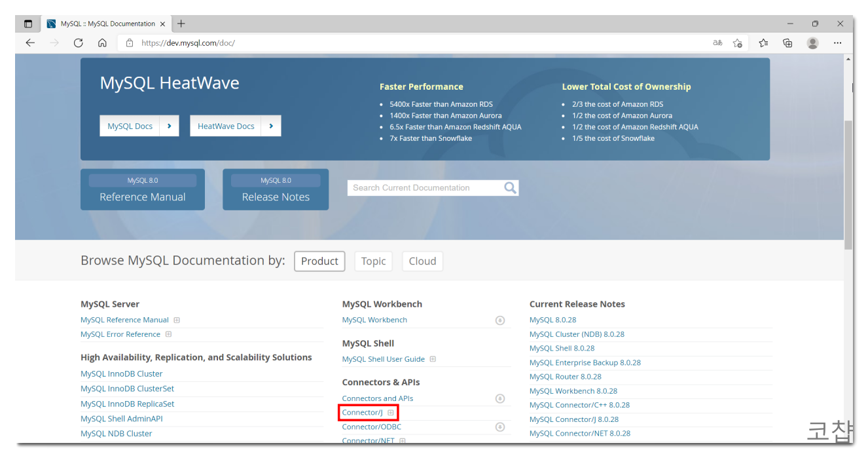Close the MySQL Documentation tab

point(163,24)
